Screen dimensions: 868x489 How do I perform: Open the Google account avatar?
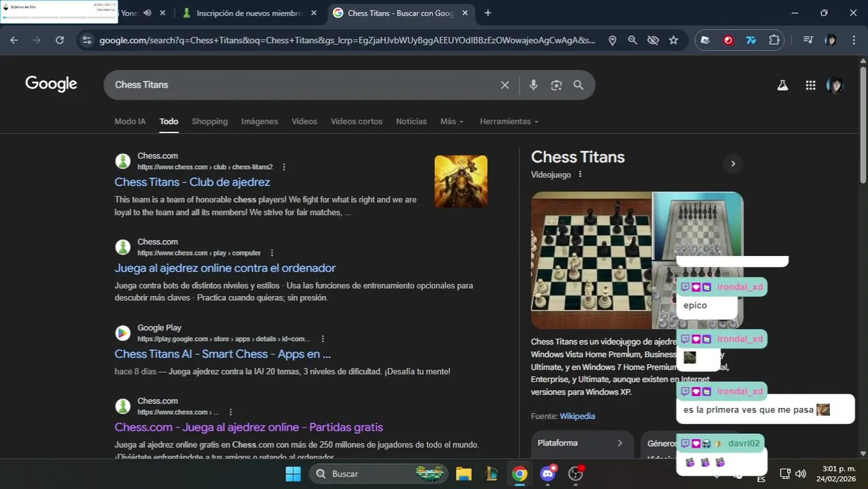[835, 85]
